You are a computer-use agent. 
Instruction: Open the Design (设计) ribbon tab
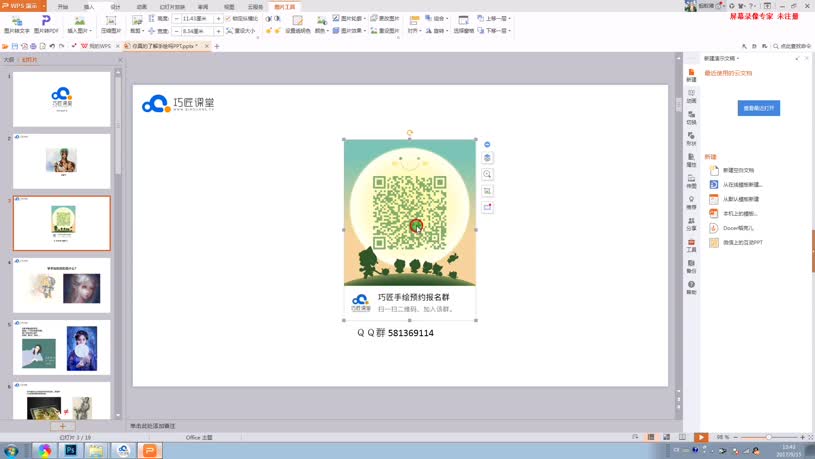click(115, 7)
